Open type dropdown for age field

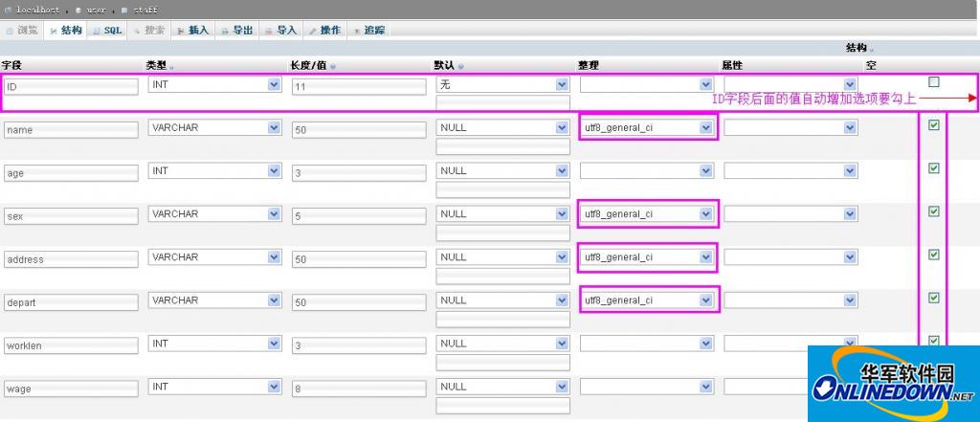point(214,170)
